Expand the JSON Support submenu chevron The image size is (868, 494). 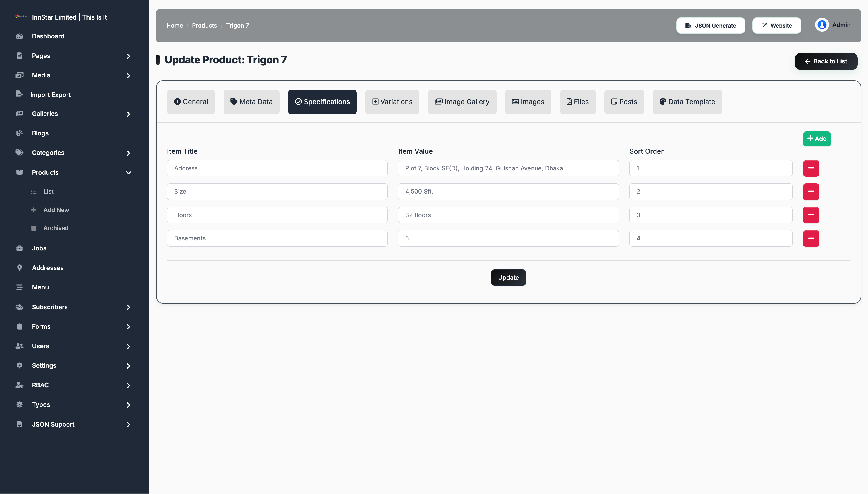tap(128, 425)
